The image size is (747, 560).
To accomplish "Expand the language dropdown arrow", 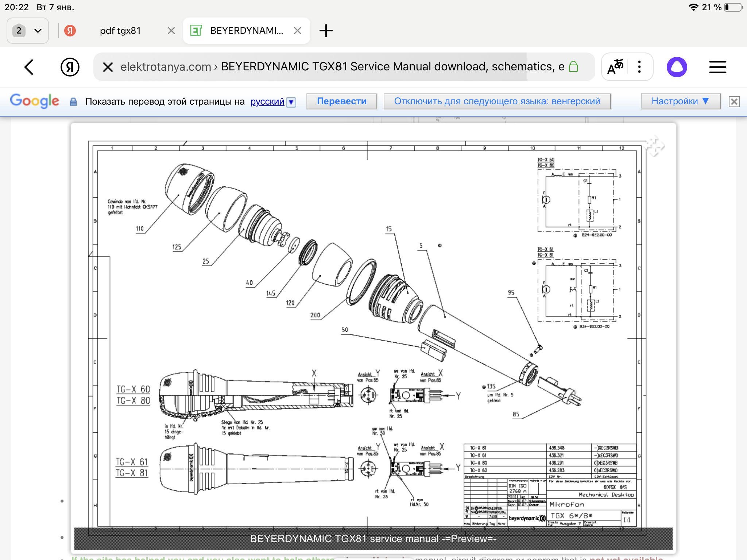I will [x=291, y=102].
